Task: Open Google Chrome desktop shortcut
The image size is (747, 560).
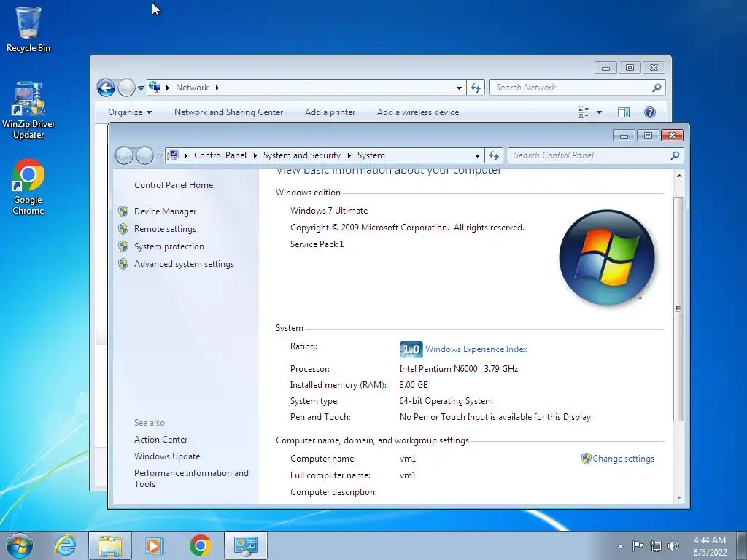Action: pyautogui.click(x=28, y=187)
